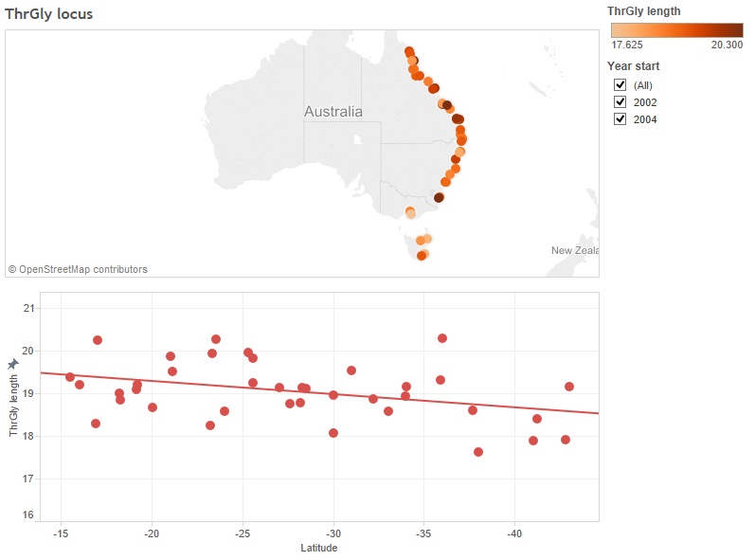Toggle the 2002 year start checkbox
Viewport: 755px width, 560px height.
tap(620, 102)
